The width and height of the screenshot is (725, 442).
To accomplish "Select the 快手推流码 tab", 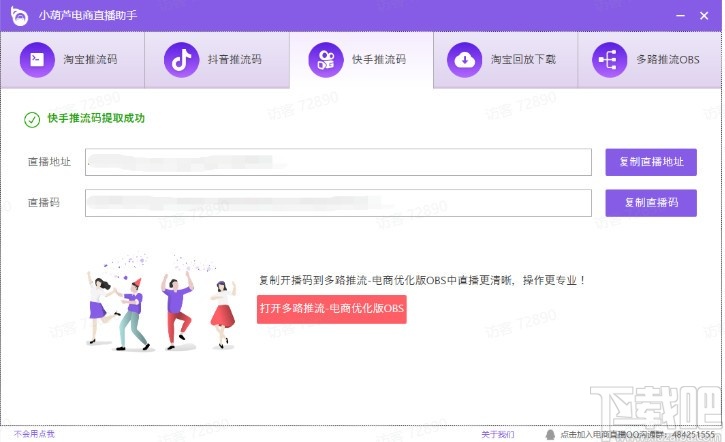I will click(362, 60).
